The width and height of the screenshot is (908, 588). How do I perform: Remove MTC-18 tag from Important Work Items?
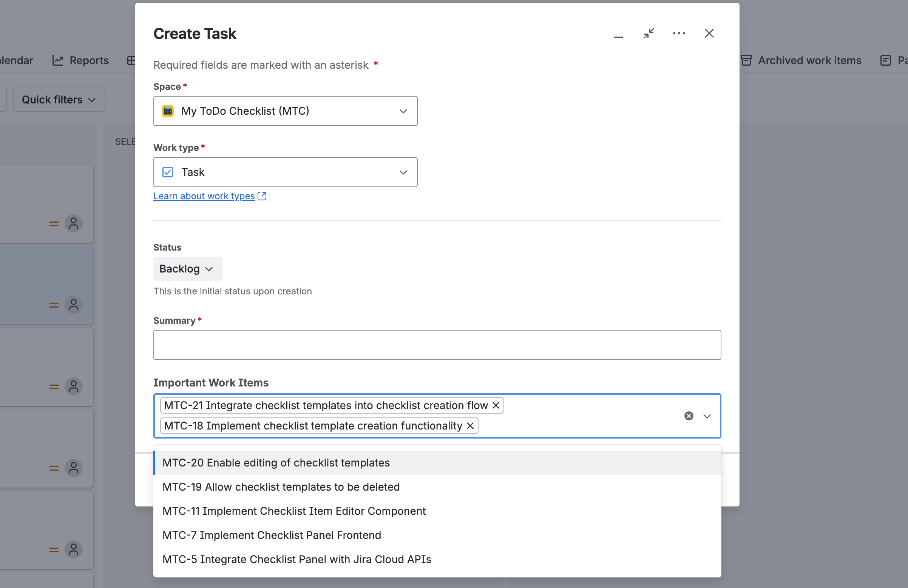470,426
